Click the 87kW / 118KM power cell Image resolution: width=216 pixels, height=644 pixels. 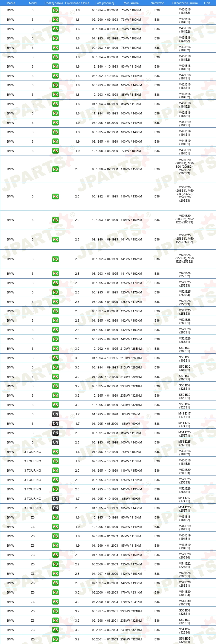tap(131, 536)
